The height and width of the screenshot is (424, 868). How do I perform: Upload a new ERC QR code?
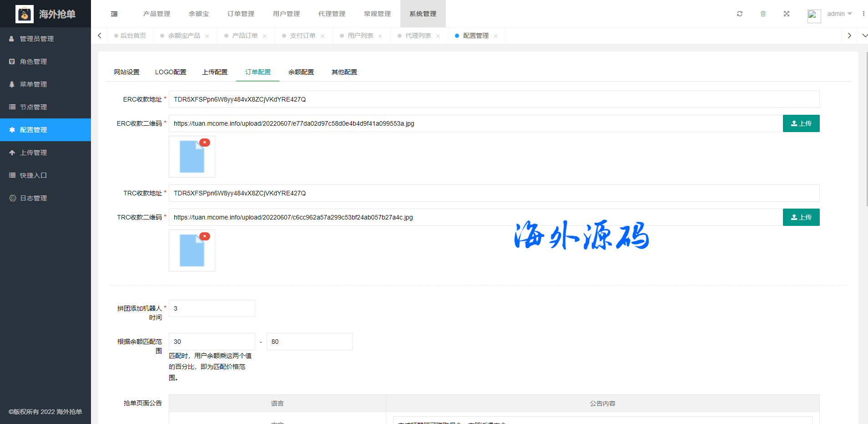[801, 123]
